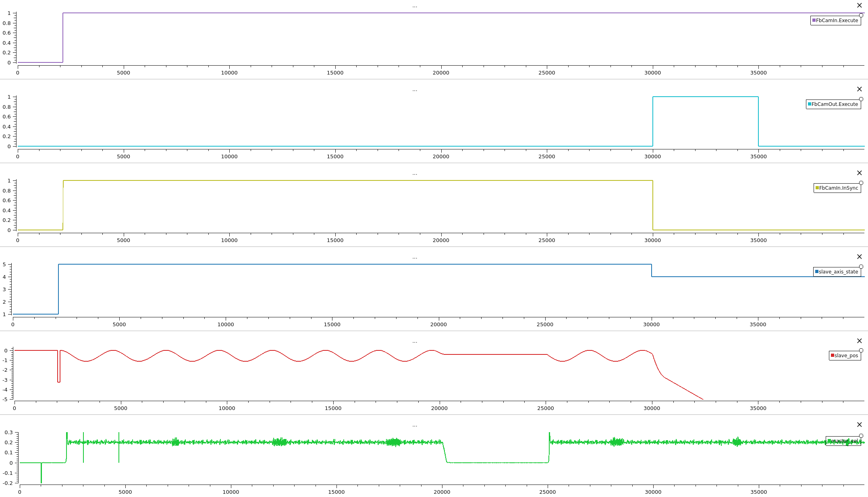Close the master_vel chart panel
868x497 pixels.
coord(859,425)
